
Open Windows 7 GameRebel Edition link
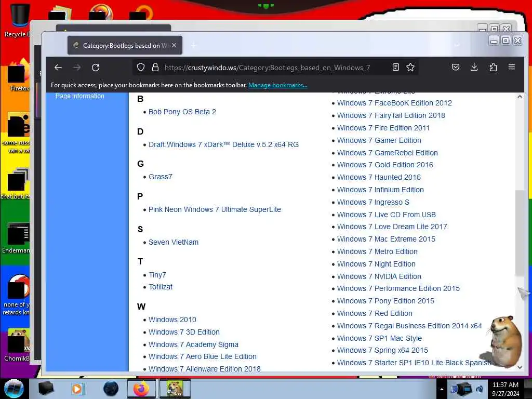tap(388, 153)
